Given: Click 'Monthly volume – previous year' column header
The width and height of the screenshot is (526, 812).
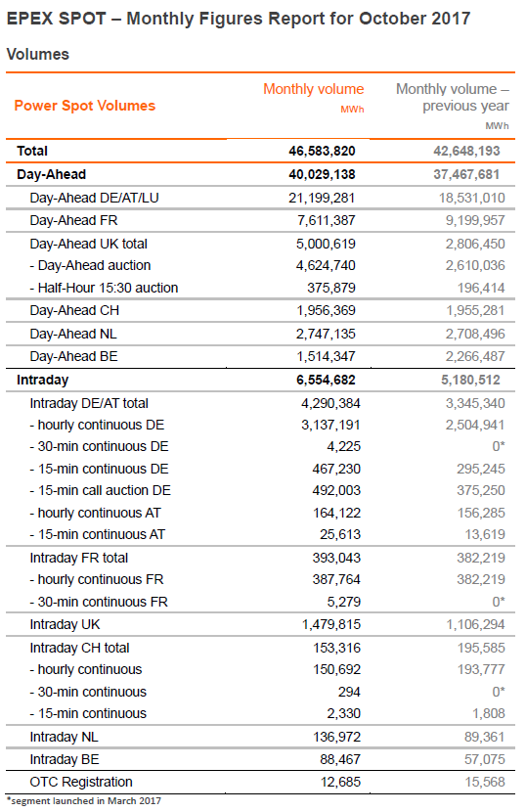Looking at the screenshot, I should click(x=453, y=98).
